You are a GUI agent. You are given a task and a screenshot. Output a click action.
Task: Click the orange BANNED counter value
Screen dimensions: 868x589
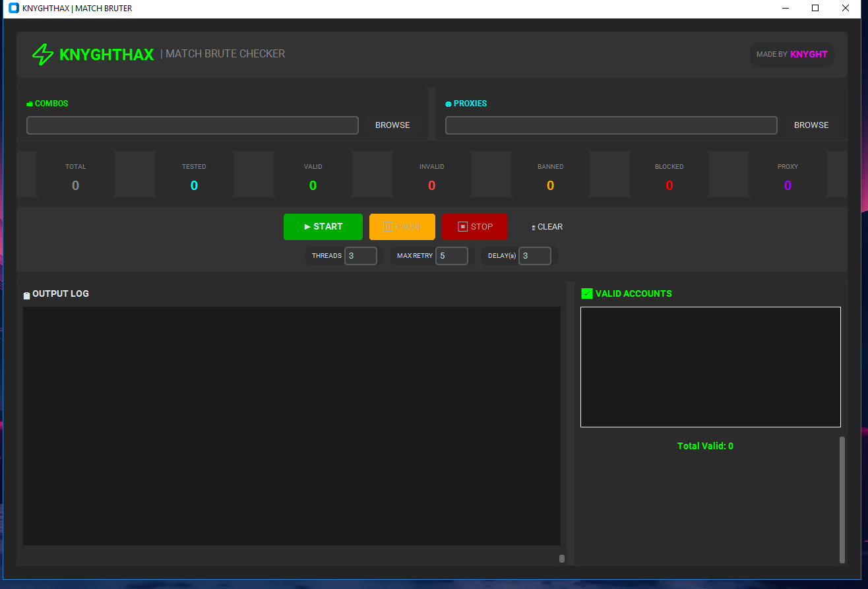pos(550,186)
